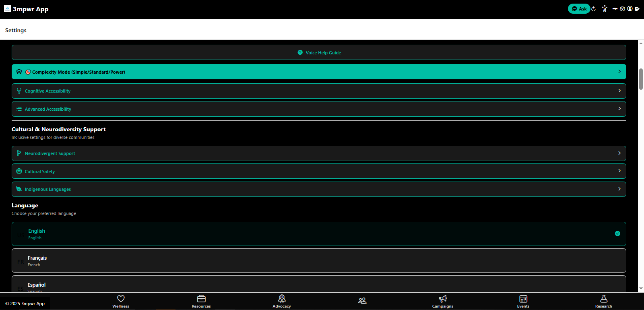The height and width of the screenshot is (310, 644).
Task: Click the refresh icon in top bar
Action: [593, 9]
